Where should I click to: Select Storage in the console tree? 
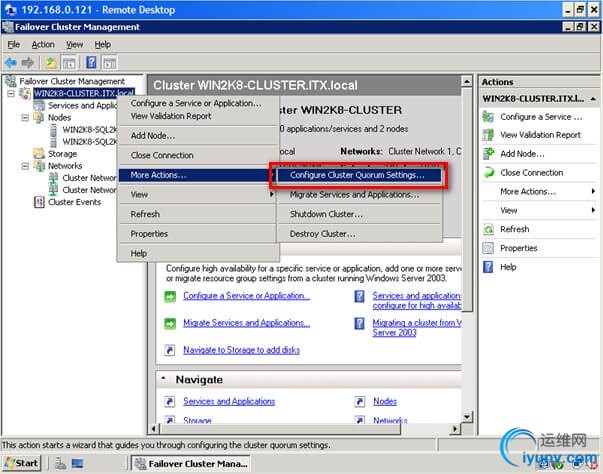tap(62, 154)
